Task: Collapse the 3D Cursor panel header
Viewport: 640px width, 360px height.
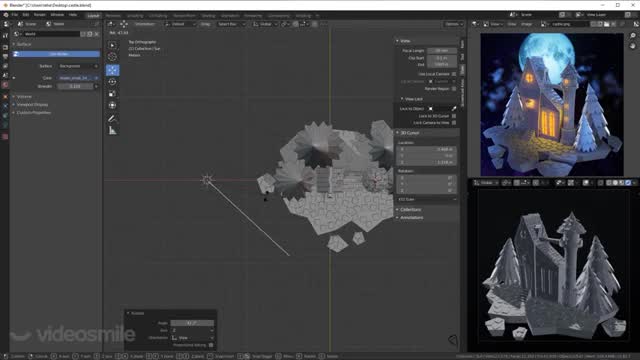Action: point(409,133)
